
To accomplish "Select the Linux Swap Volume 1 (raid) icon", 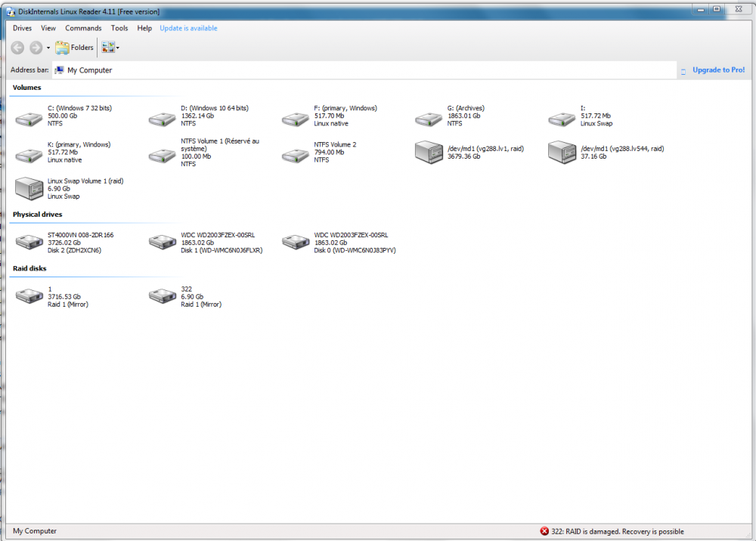I will pos(29,188).
